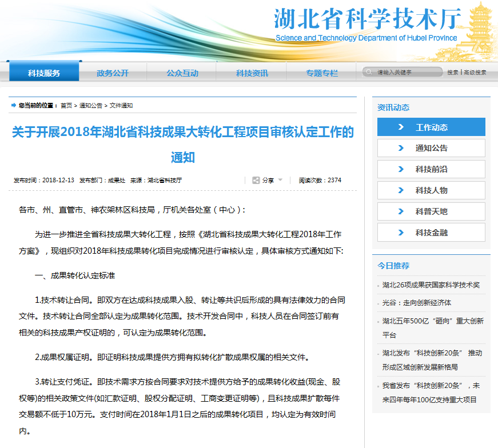Click the chevron beside 科技金融
This screenshot has width=498, height=448.
click(x=401, y=233)
